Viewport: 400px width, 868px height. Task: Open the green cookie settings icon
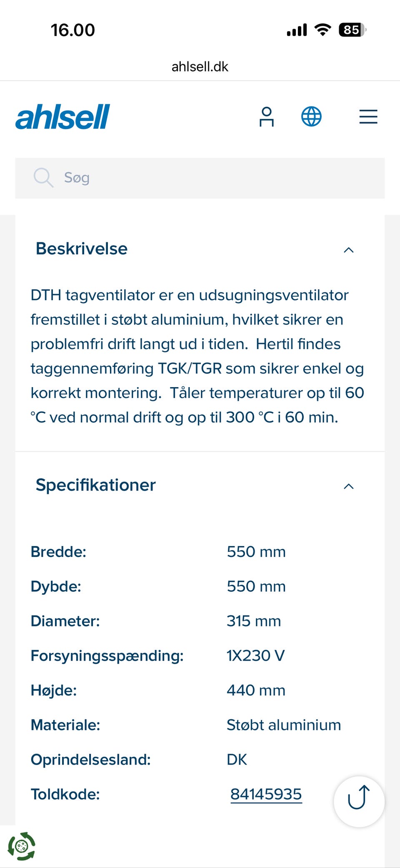22,846
